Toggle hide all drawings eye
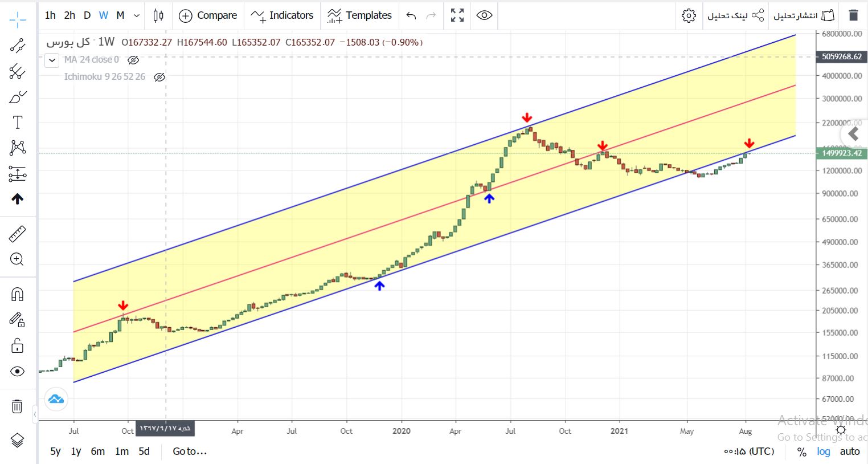This screenshot has width=868, height=464. tap(18, 372)
